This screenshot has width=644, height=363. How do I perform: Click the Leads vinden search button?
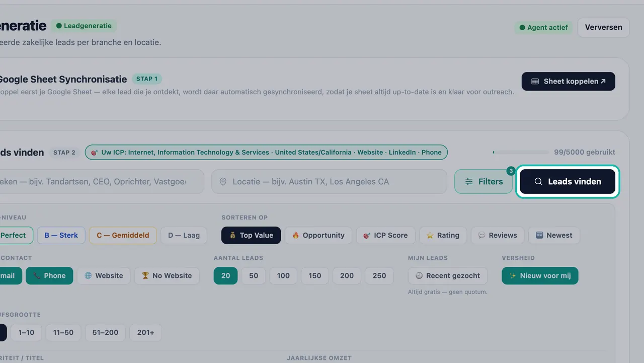[x=568, y=182]
